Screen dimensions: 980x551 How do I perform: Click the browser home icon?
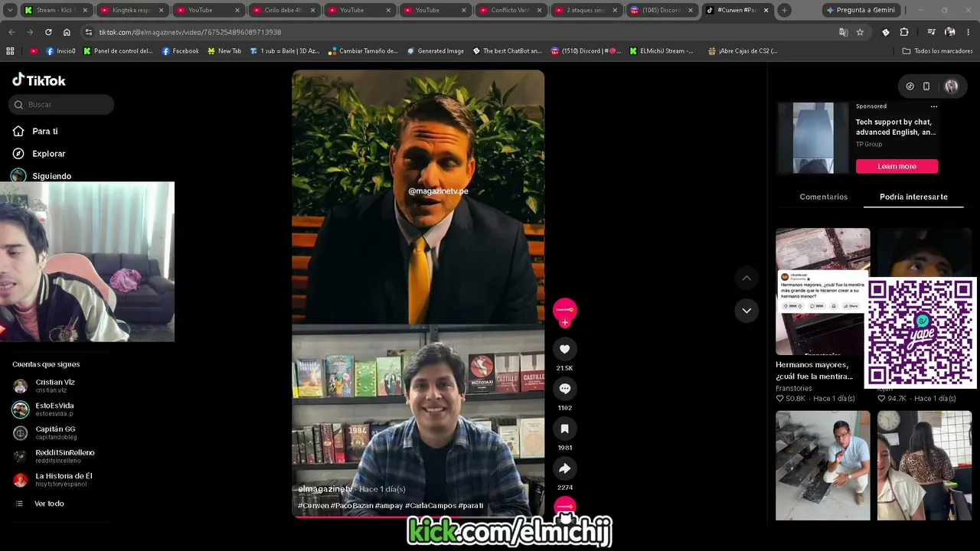67,32
